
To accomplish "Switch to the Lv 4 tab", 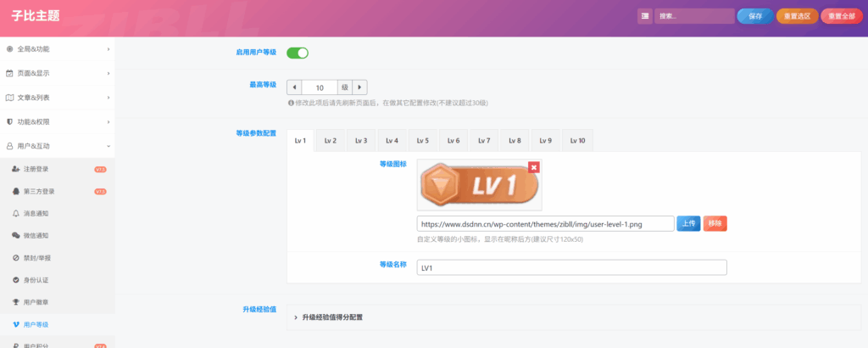I will click(x=392, y=141).
